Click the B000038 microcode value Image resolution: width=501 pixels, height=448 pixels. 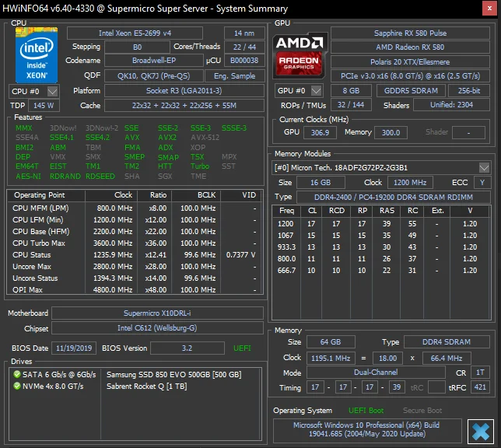click(244, 61)
